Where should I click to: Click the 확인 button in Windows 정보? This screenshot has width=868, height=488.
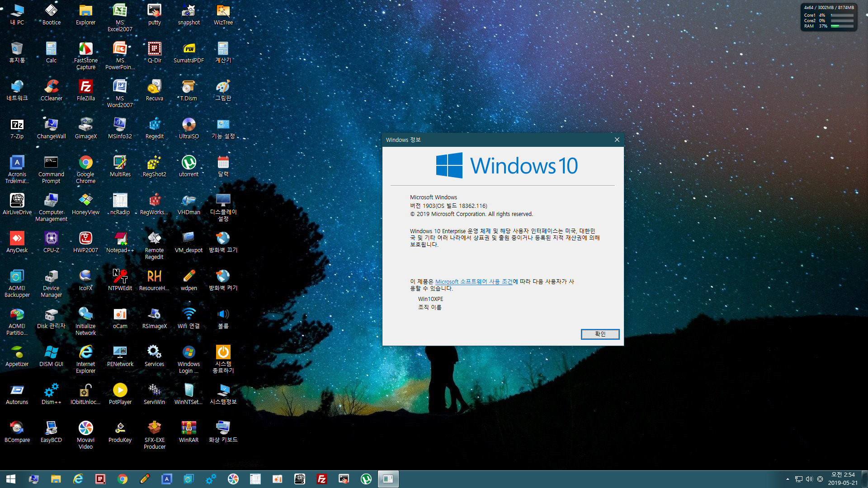[600, 334]
